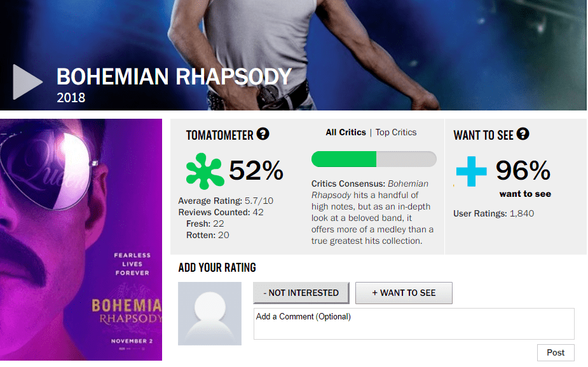Click the 96% want to see score

[x=523, y=170]
